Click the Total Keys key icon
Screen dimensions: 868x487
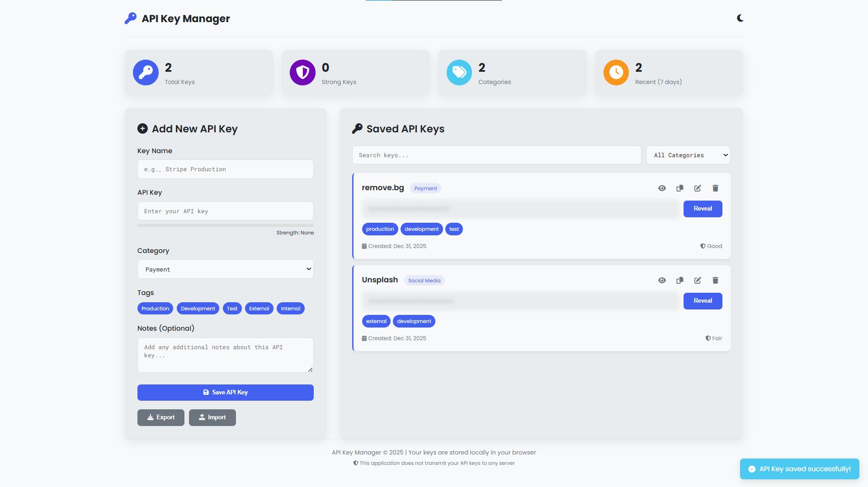tap(146, 72)
